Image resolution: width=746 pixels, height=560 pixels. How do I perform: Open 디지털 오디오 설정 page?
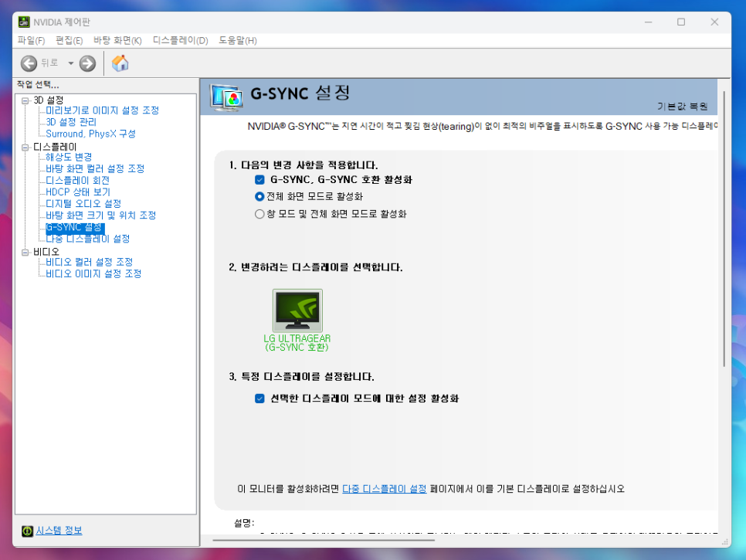tap(83, 204)
